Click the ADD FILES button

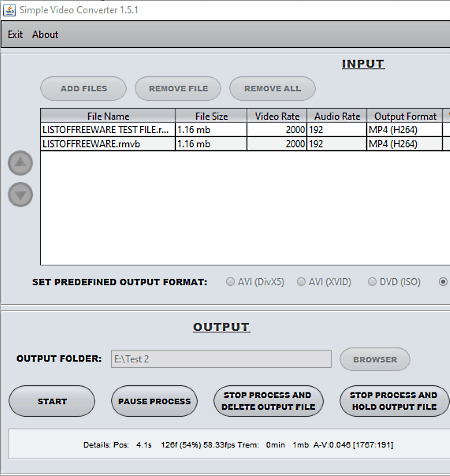83,89
